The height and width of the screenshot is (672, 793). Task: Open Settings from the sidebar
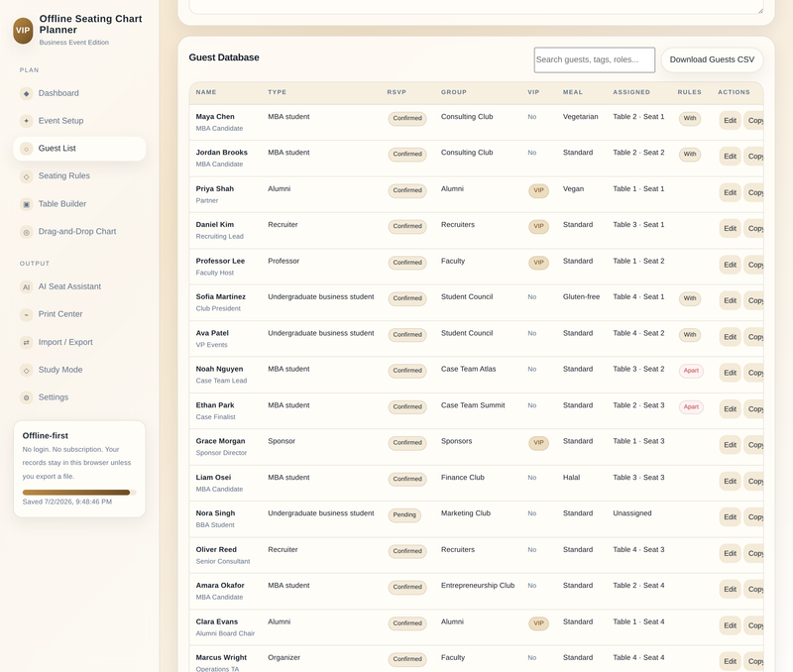tap(79, 397)
